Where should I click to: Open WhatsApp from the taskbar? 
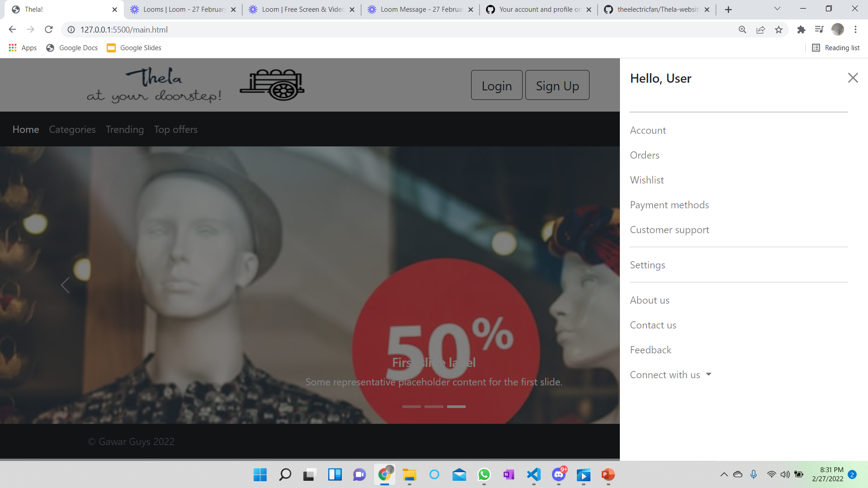click(484, 475)
